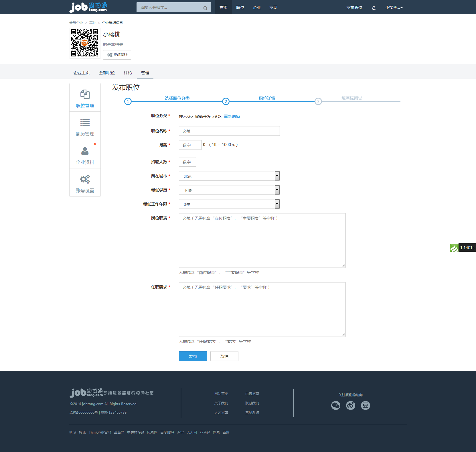476x452 pixels.
Task: Click the 职位详情 step label
Action: 267,98
